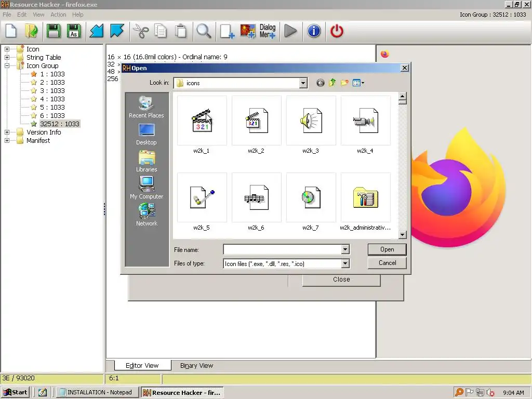Viewport: 532px width, 399px height.
Task: Click the Up One Level folder icon
Action: (332, 83)
